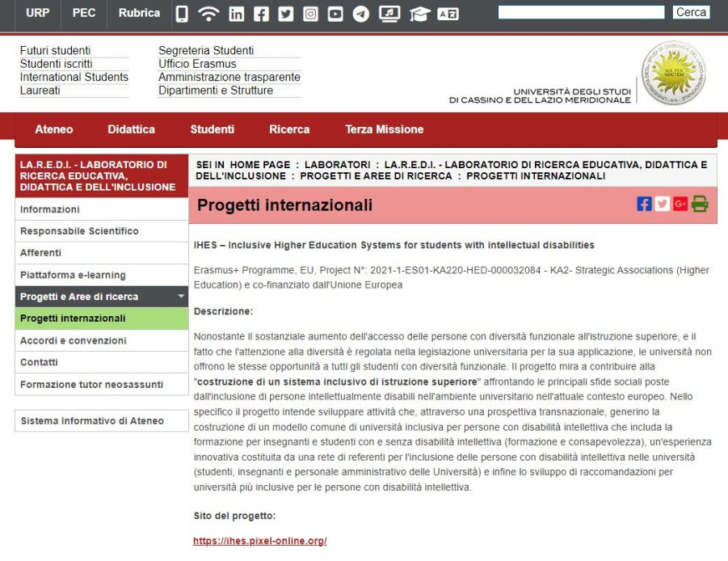Go to Futuri studenti
This screenshot has width=728, height=561.
(55, 50)
